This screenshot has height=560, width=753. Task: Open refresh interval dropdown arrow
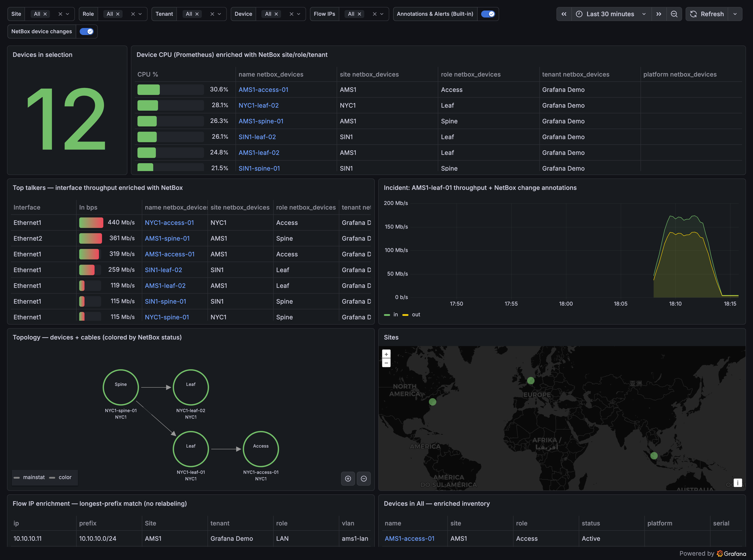click(735, 14)
